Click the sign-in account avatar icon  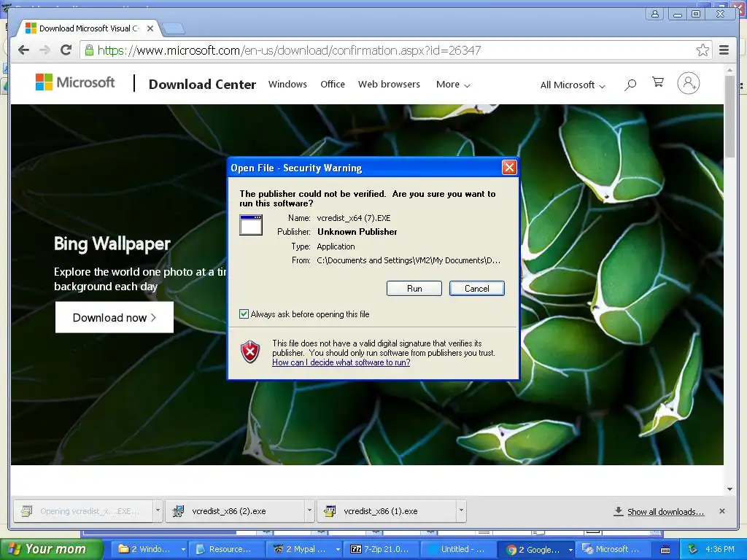click(689, 83)
